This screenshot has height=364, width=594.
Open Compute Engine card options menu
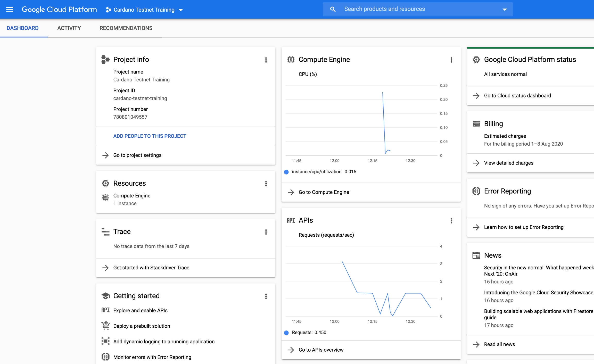(451, 60)
